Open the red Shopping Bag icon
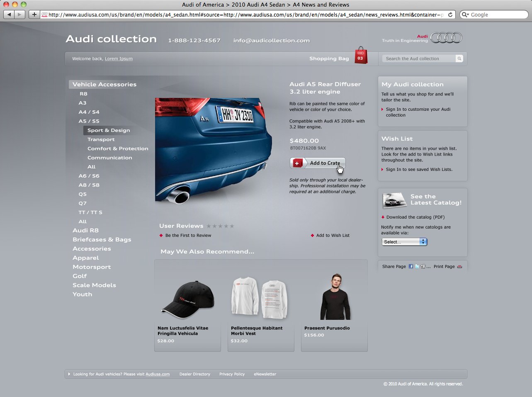 coord(361,56)
